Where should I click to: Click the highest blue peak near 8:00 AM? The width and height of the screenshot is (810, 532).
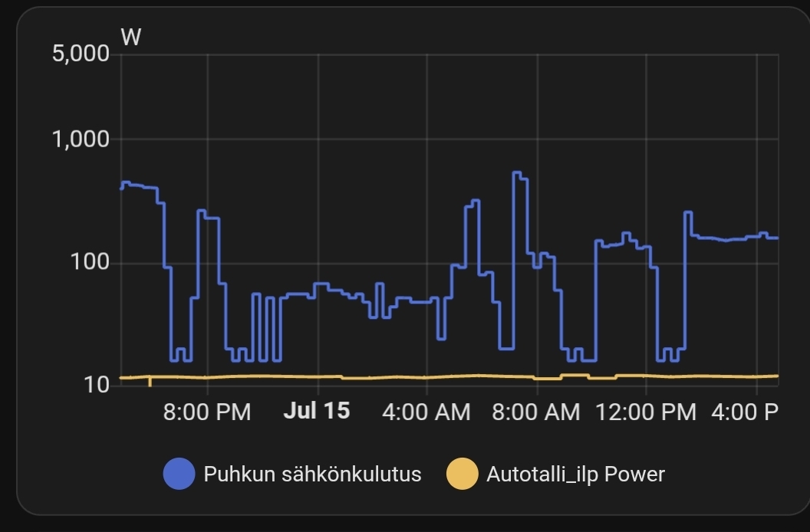pyautogui.click(x=516, y=172)
